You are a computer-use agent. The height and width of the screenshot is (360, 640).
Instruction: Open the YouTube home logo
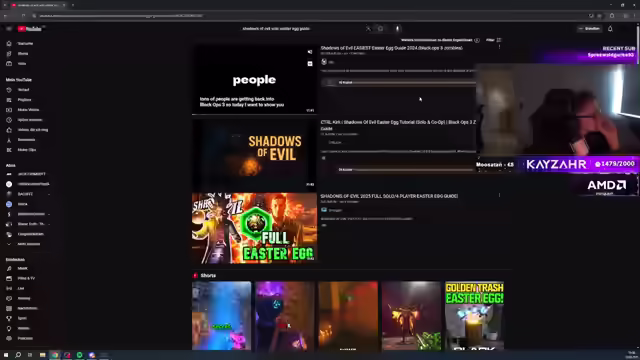[30, 29]
